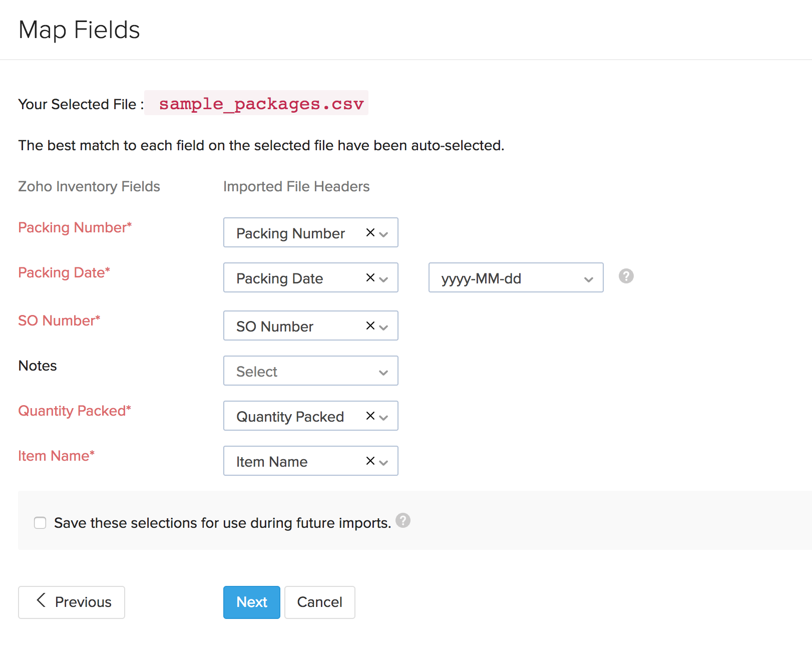Open the yyyy-MM-dd date format dropdown

pos(516,278)
